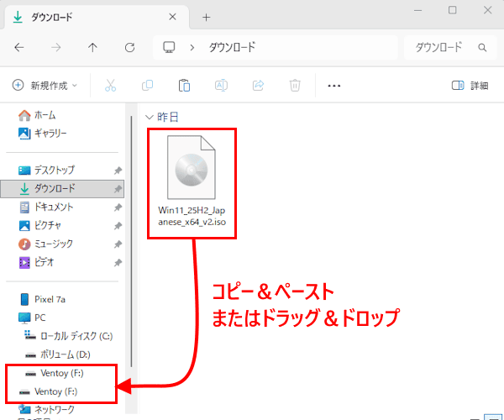The image size is (504, 420).
Task: Open ドキュメント in the sidebar
Action: coord(46,207)
